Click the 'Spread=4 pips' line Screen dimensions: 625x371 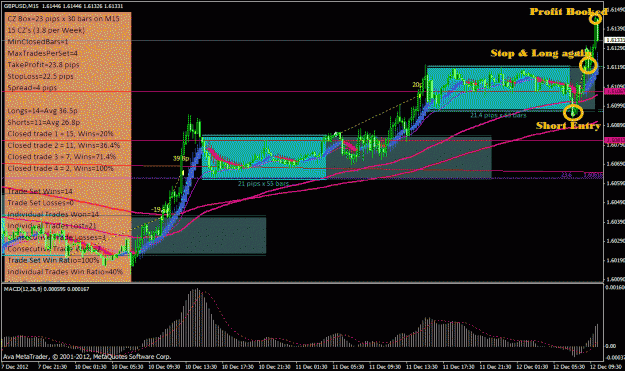32,88
